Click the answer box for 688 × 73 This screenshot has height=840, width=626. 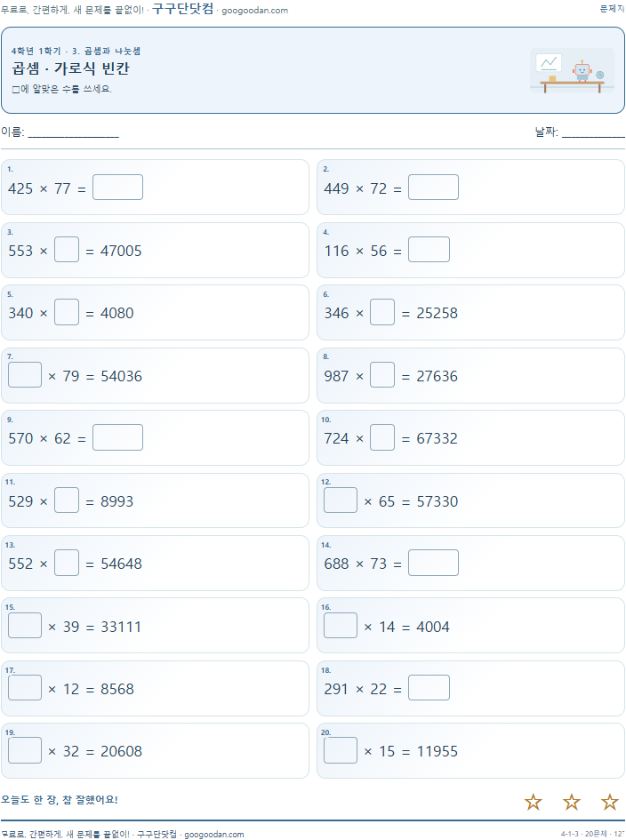[x=433, y=563]
